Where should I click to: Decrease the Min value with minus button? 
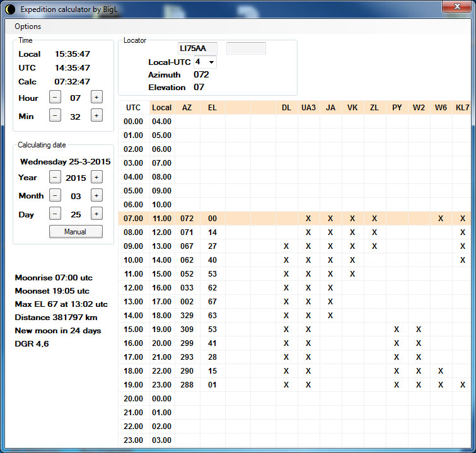pyautogui.click(x=55, y=115)
